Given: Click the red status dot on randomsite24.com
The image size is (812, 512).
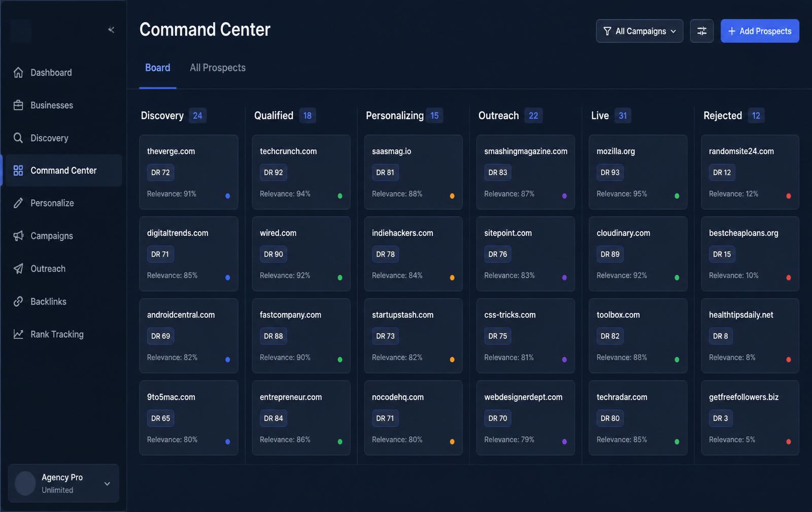Looking at the screenshot, I should [789, 196].
